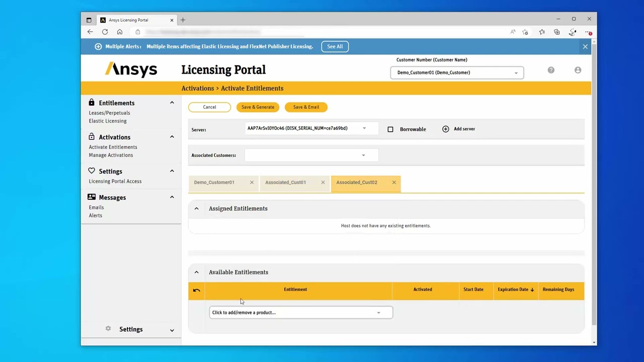The height and width of the screenshot is (362, 644).
Task: Click the browser back arrow
Action: (90, 32)
